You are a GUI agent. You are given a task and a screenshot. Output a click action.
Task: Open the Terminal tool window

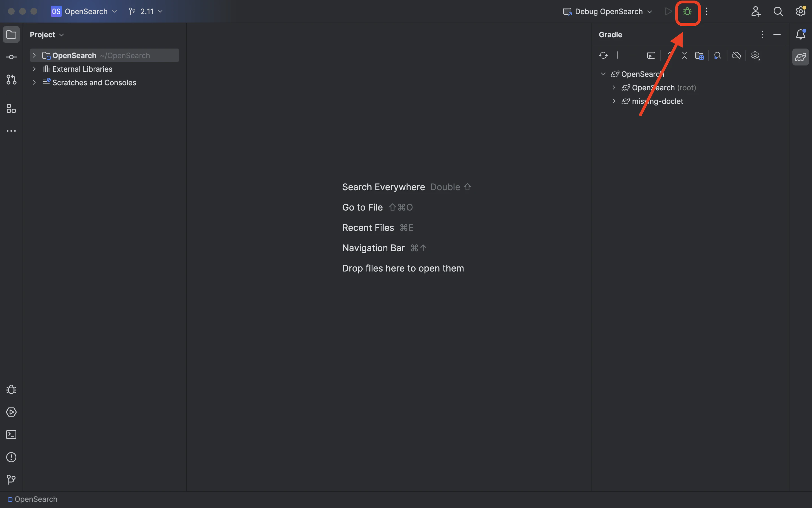pos(11,434)
